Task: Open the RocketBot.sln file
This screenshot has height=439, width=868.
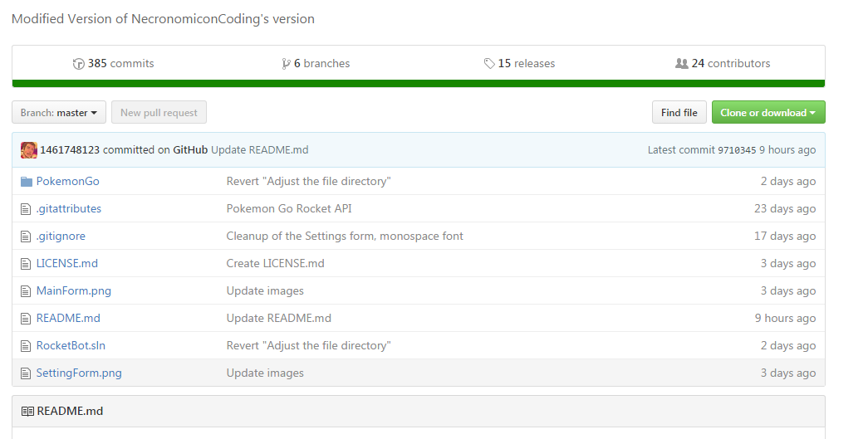Action: [71, 345]
